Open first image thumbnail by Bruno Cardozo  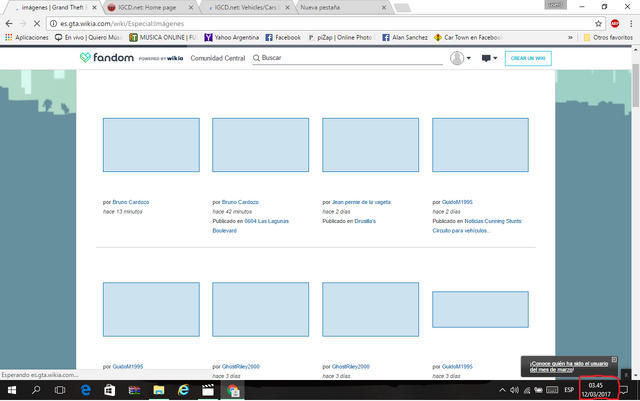point(151,145)
